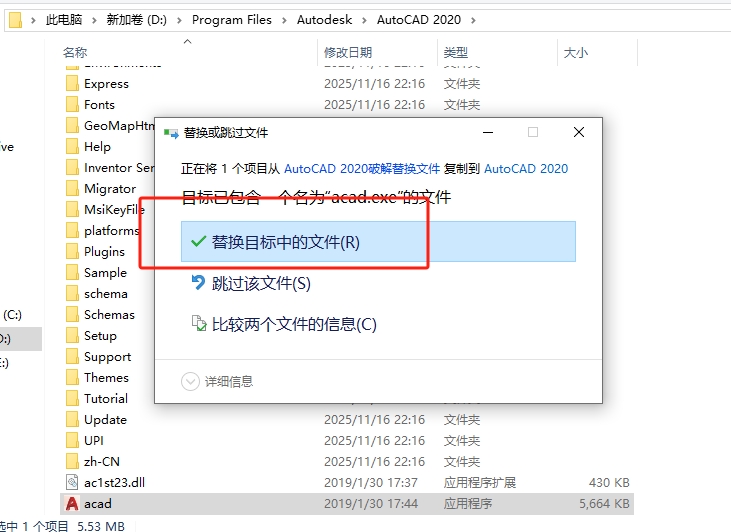Viewport: 731px width, 532px height.
Task: Select skip this file option
Action: [261, 283]
